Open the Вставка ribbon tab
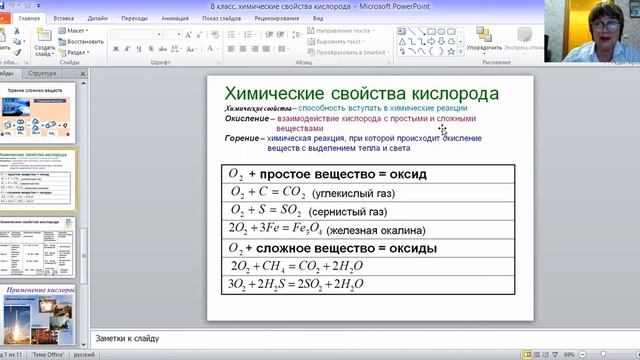 tap(64, 18)
